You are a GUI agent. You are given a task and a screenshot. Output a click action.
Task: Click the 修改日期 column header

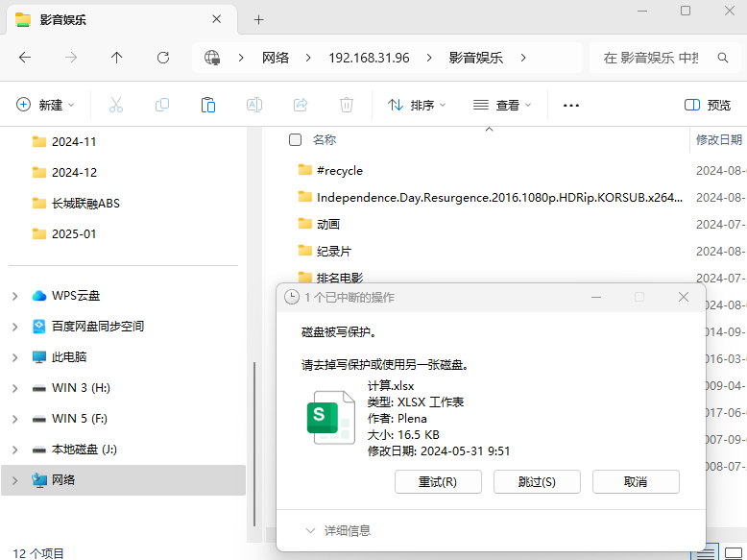pos(719,139)
